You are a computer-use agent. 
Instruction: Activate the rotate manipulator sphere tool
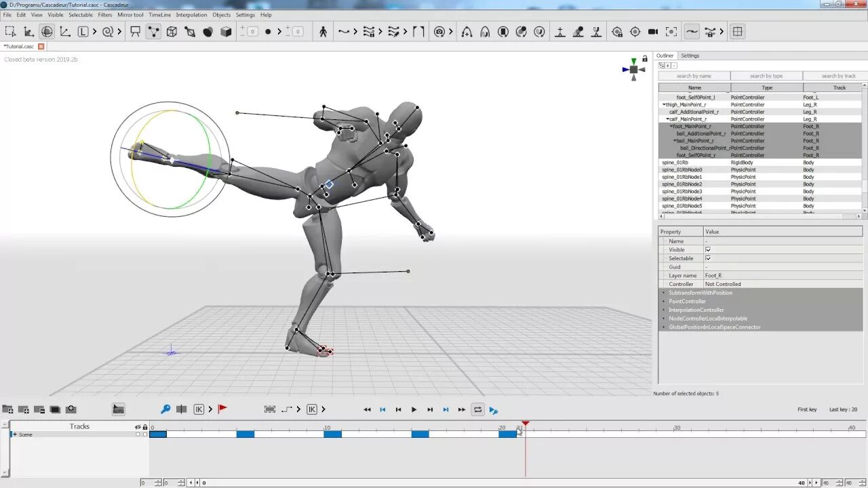pyautogui.click(x=47, y=31)
